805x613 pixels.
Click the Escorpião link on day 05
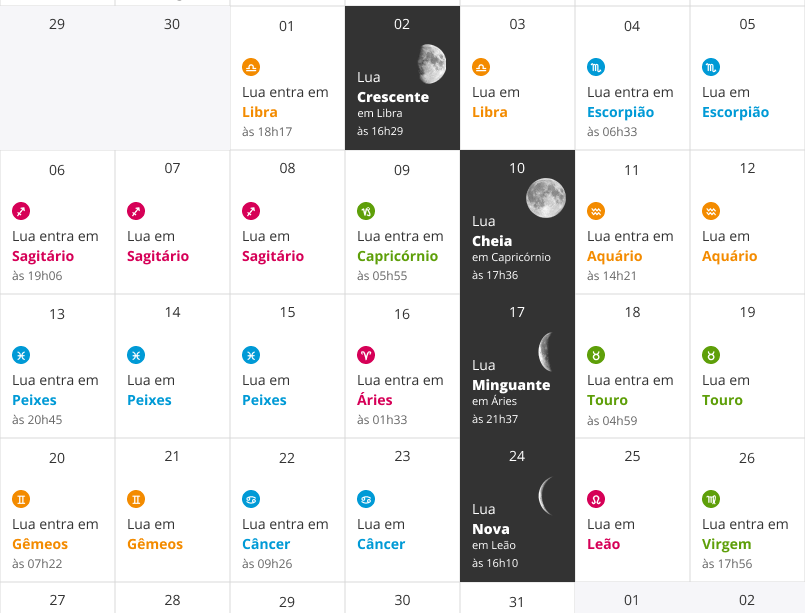pyautogui.click(x=735, y=112)
